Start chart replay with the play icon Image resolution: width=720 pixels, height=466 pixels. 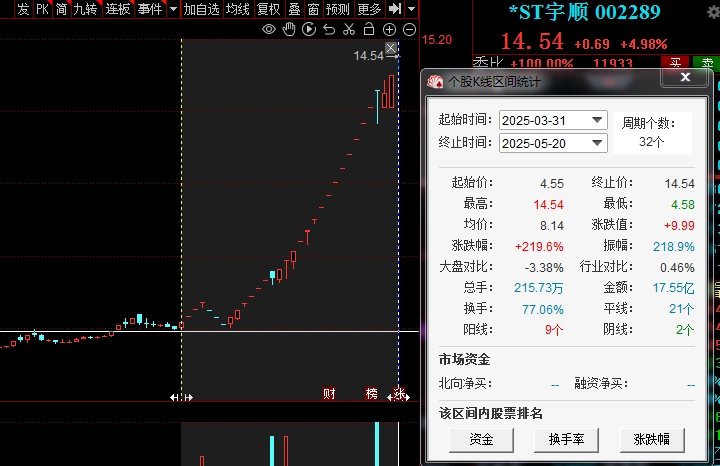coord(309,29)
